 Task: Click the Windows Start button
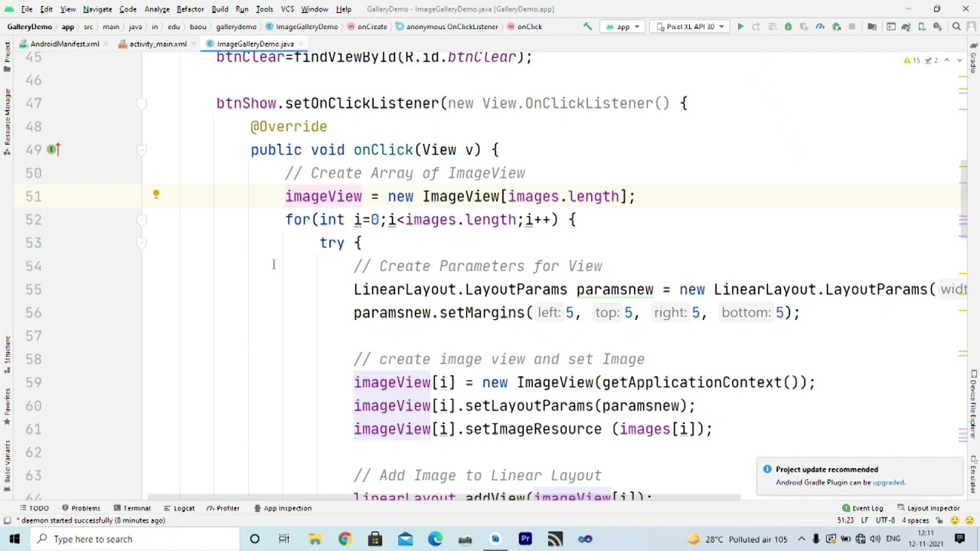point(15,539)
